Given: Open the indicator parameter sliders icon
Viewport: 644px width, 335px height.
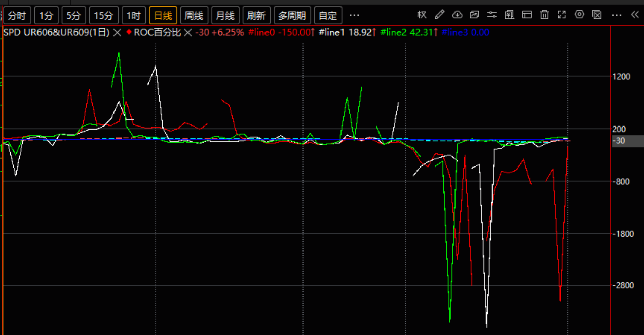Looking at the screenshot, I should pos(491,15).
